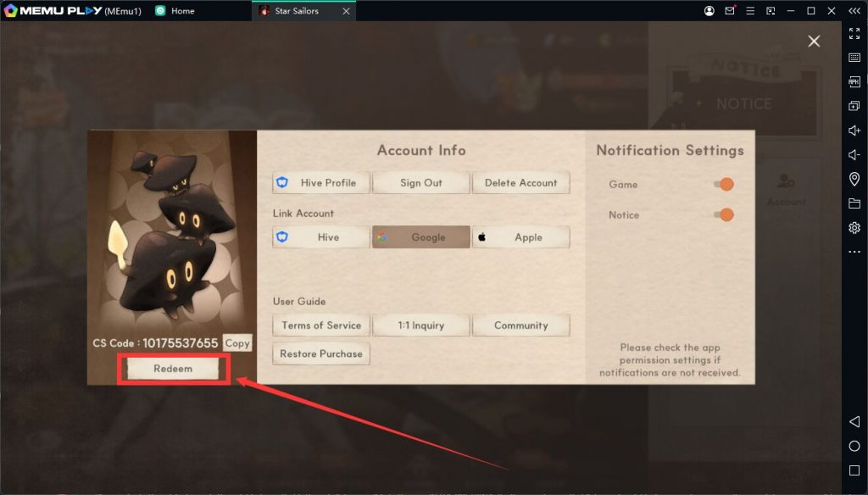Viewport: 868px width, 495px height.
Task: Open keyboard mapping in sidebar
Action: coord(854,58)
